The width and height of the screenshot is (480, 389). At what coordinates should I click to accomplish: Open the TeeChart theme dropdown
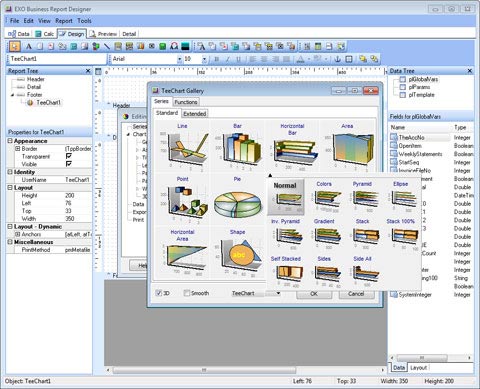tap(278, 293)
